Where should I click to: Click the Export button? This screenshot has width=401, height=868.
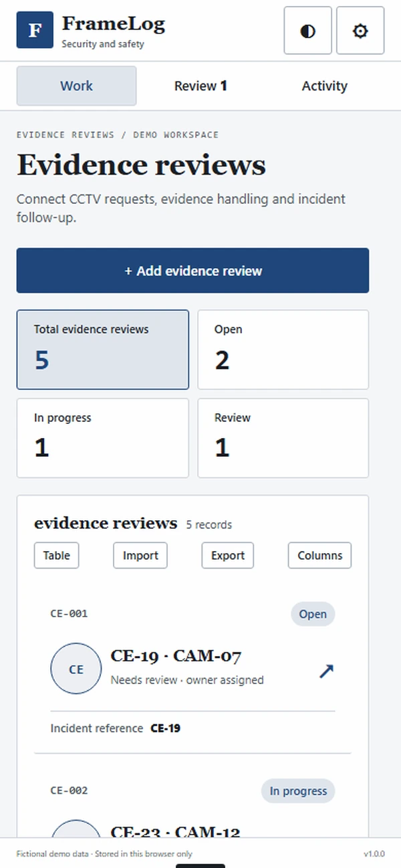(x=228, y=556)
